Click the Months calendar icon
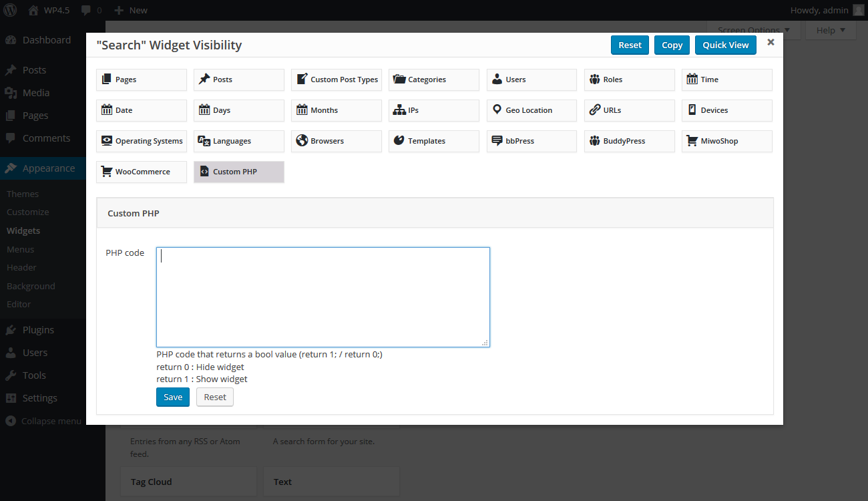This screenshot has width=868, height=501. tap(302, 110)
